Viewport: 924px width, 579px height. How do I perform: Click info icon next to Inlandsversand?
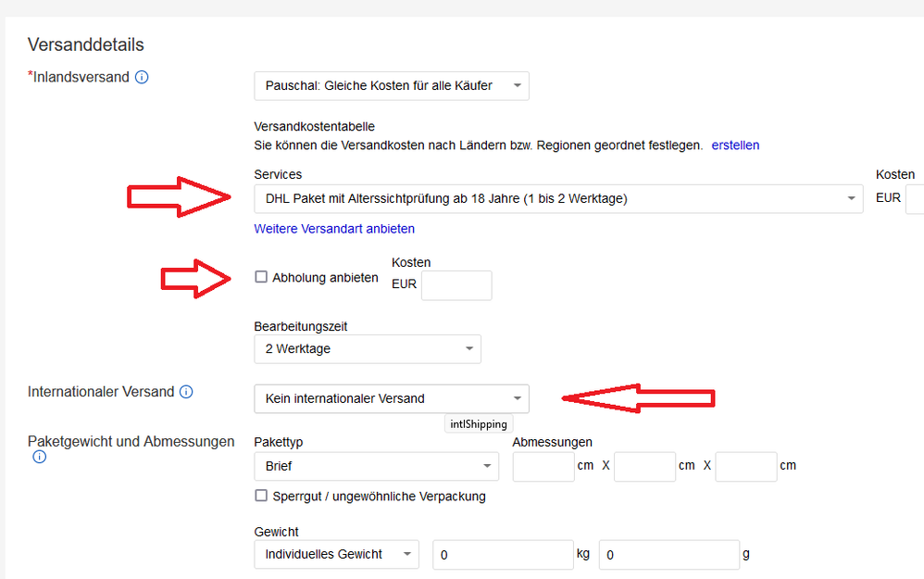pos(142,78)
